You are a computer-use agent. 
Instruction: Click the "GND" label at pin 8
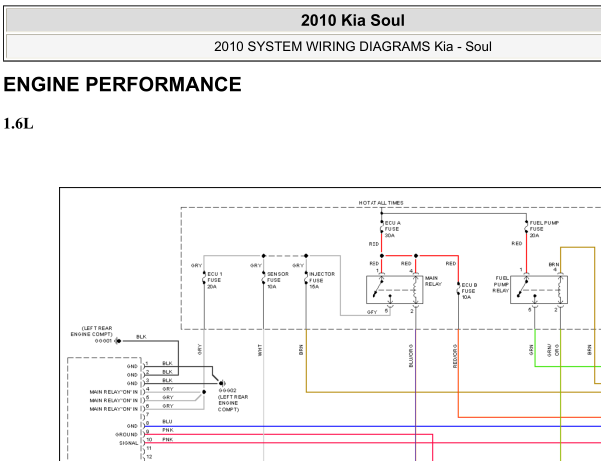click(x=132, y=426)
